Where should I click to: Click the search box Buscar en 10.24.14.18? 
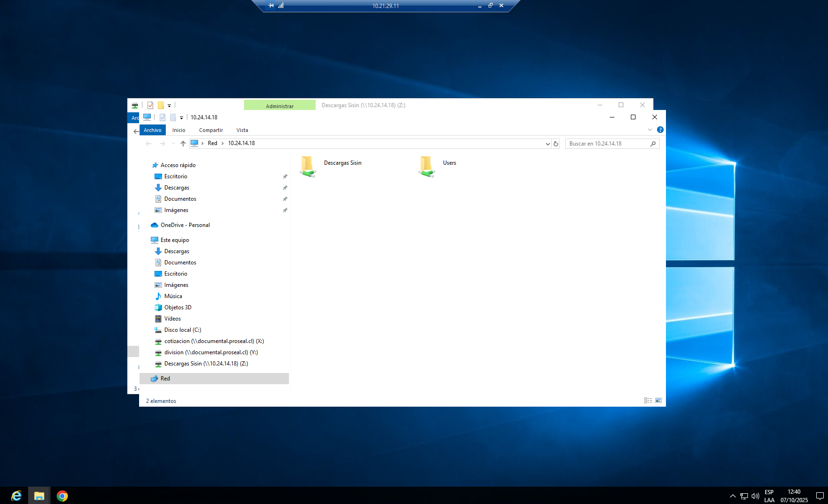pyautogui.click(x=608, y=144)
